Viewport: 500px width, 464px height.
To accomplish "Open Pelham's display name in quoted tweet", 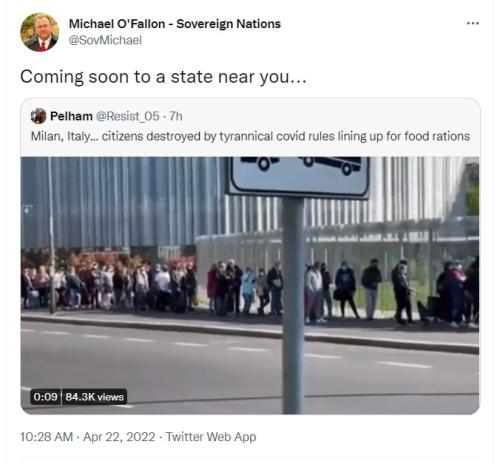I will [71, 116].
